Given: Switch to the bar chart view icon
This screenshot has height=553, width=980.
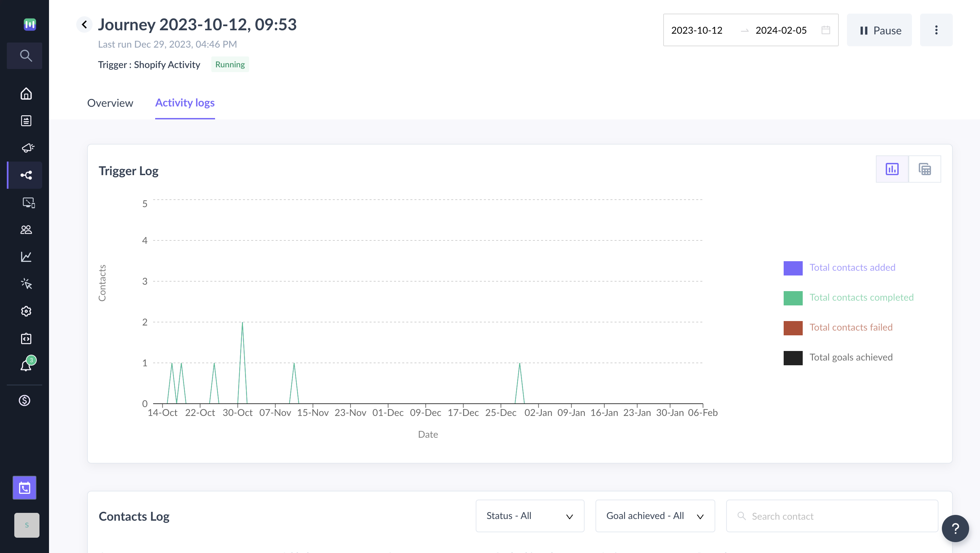Looking at the screenshot, I should tap(893, 169).
